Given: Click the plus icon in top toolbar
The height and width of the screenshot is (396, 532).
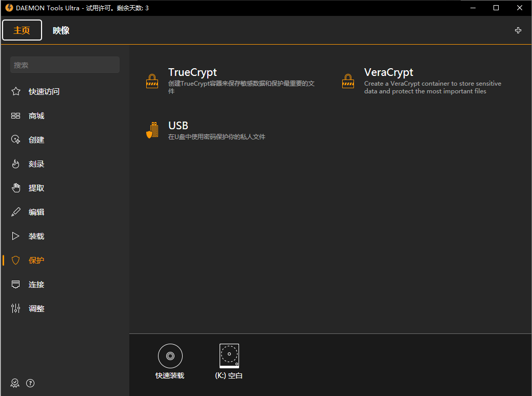Looking at the screenshot, I should tap(518, 30).
